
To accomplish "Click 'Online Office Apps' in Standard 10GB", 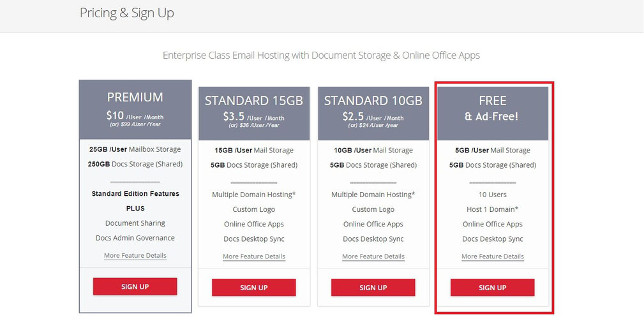I will point(373,224).
